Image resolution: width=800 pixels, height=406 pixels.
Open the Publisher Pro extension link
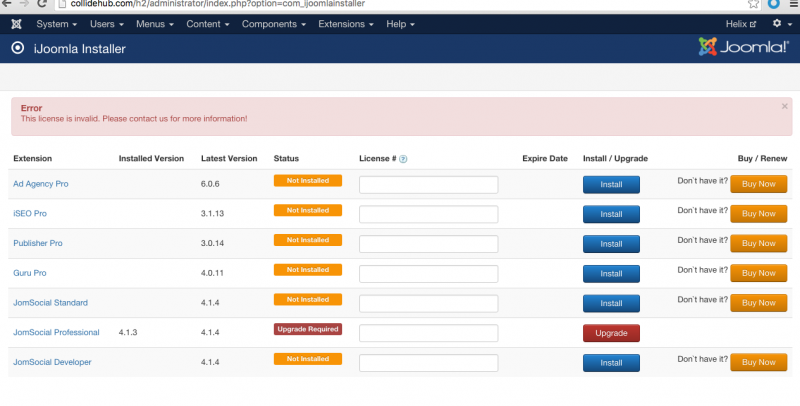click(38, 243)
